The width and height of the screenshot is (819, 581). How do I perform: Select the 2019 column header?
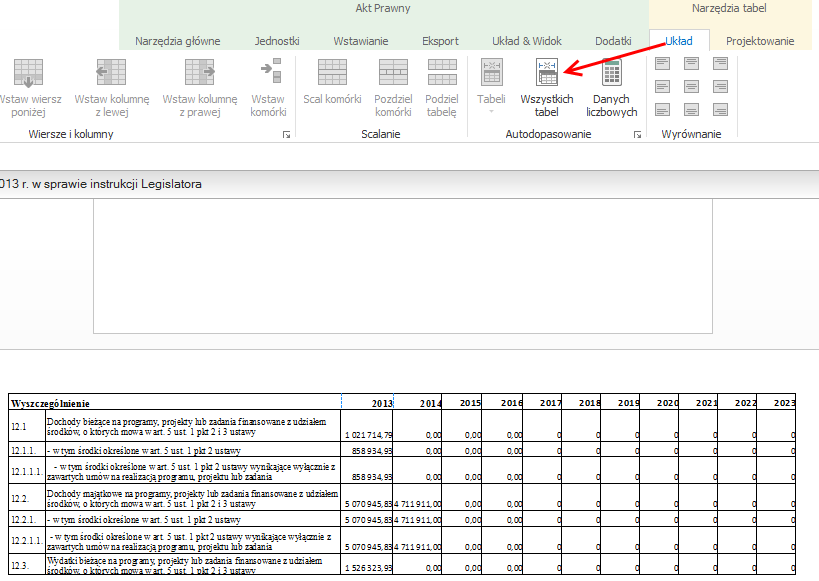pos(621,402)
